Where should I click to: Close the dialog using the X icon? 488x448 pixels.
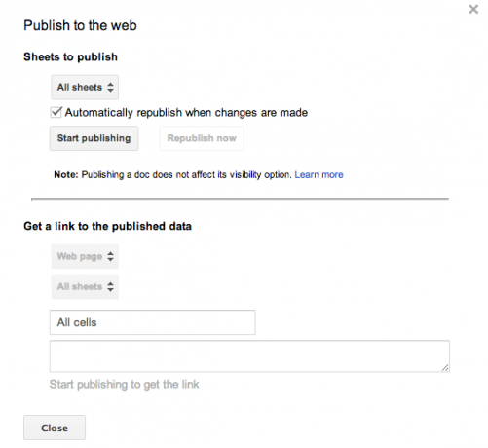473,9
